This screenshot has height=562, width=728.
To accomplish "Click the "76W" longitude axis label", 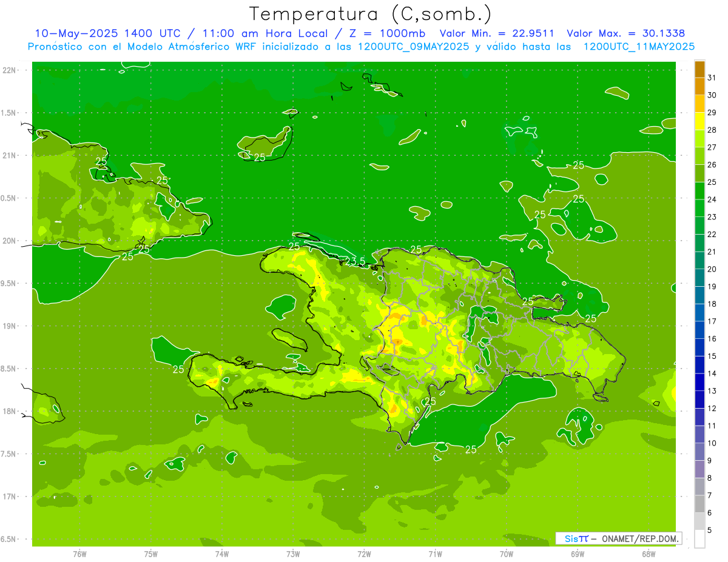I will pyautogui.click(x=79, y=554).
